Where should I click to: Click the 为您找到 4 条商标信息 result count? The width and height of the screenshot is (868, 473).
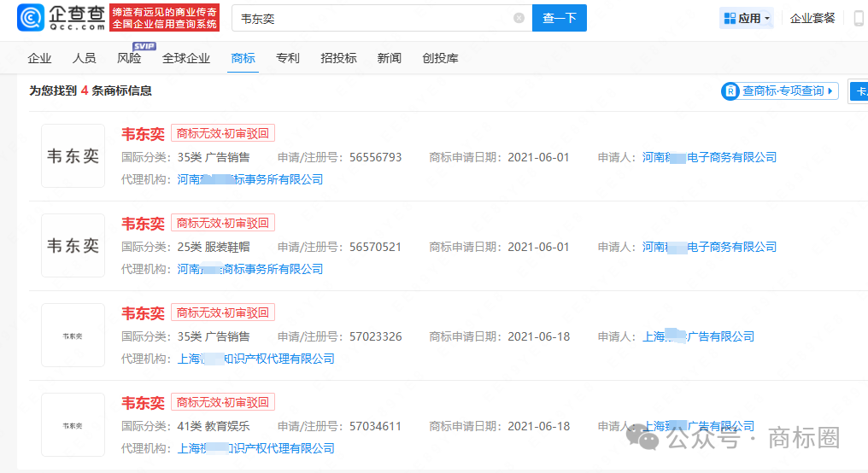click(91, 91)
